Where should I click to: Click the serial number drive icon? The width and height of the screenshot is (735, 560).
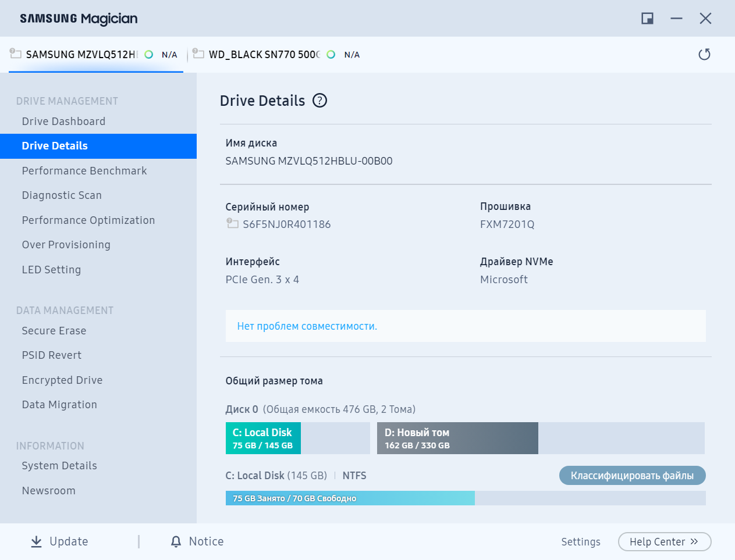point(232,223)
